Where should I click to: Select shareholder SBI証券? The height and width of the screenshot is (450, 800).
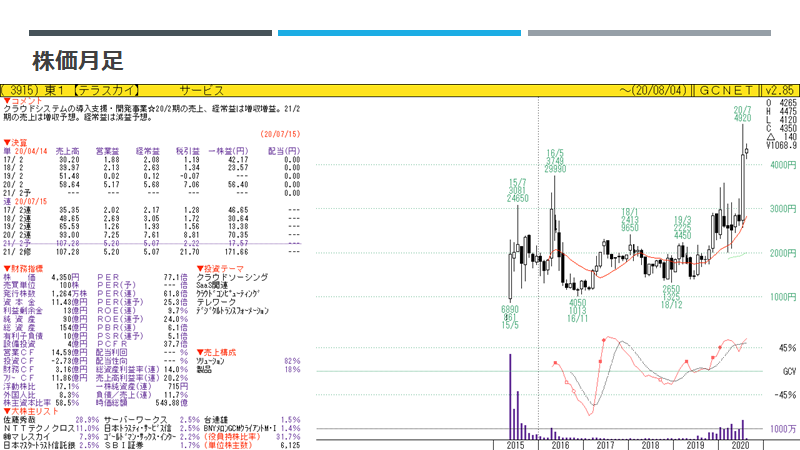point(123,445)
